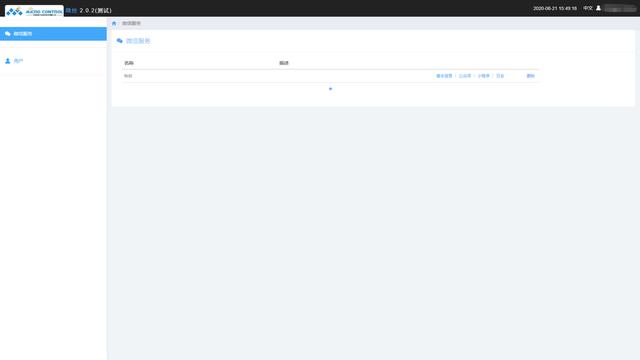Click the second blue action link in the table row
Image resolution: width=640 pixels, height=360 pixels.
pos(465,76)
